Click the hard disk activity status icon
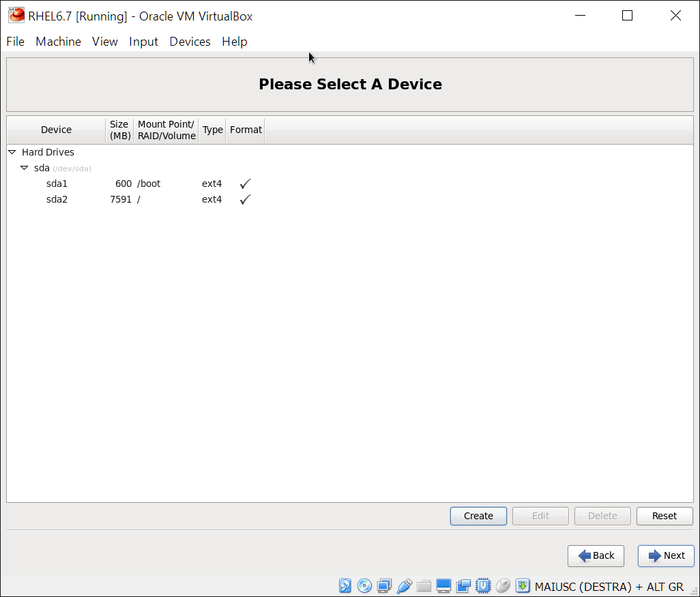The height and width of the screenshot is (597, 700). click(x=345, y=585)
